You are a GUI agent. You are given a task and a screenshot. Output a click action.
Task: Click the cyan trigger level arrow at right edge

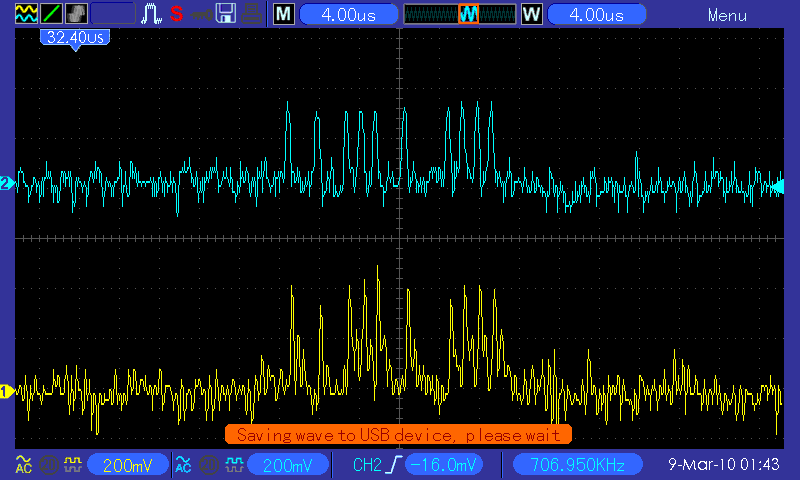coord(777,187)
